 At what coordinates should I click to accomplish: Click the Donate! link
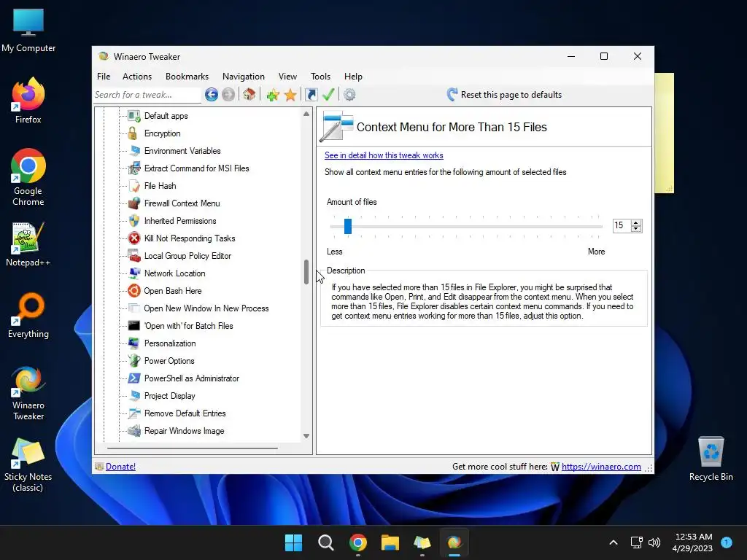click(120, 467)
